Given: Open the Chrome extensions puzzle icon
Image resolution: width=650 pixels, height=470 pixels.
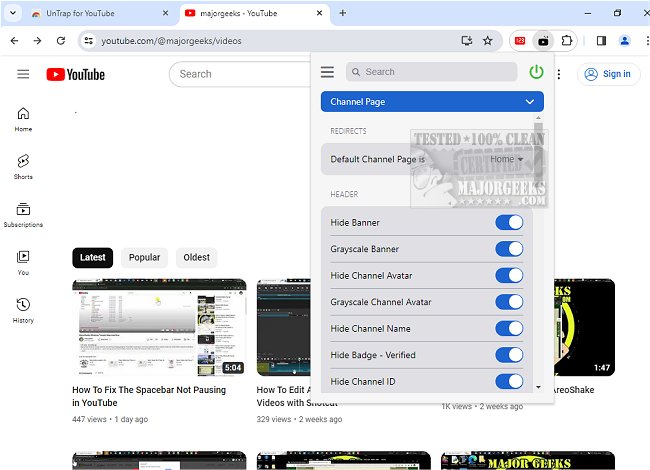Looking at the screenshot, I should [x=566, y=41].
